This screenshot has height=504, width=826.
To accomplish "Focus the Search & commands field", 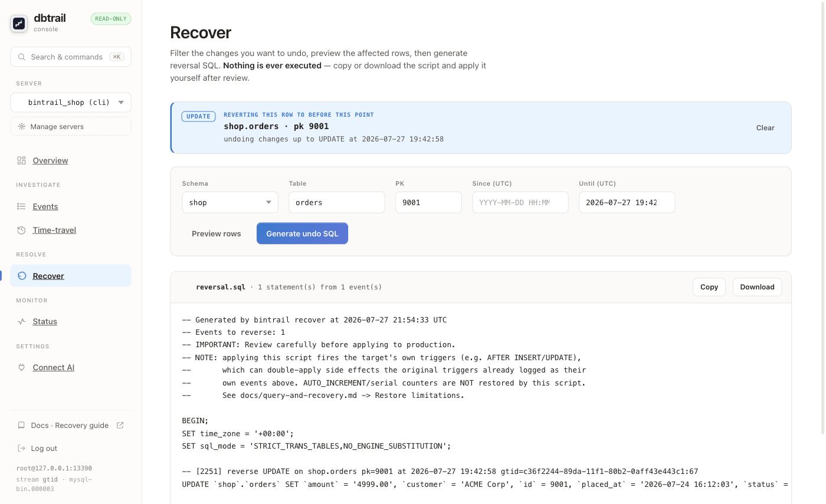I will tap(71, 57).
